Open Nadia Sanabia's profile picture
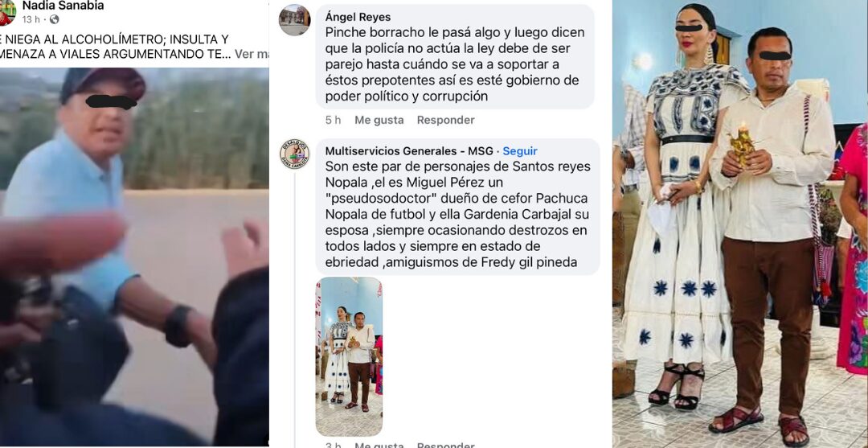This screenshot has height=448, width=868. click(6, 12)
